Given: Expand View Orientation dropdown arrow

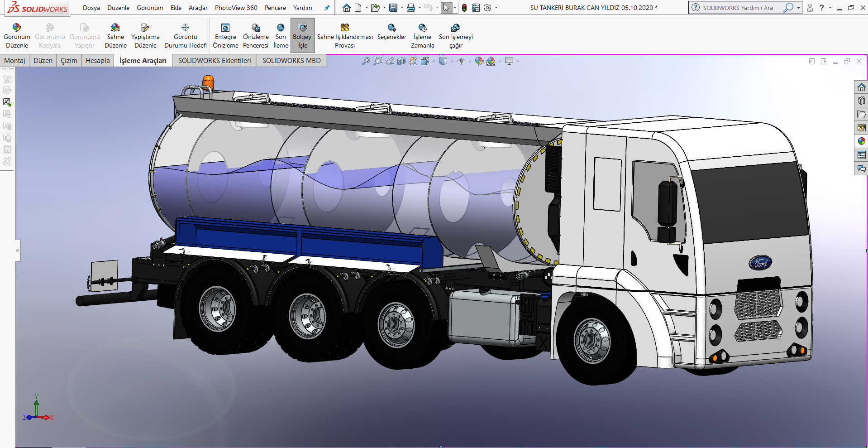Looking at the screenshot, I should click(434, 61).
